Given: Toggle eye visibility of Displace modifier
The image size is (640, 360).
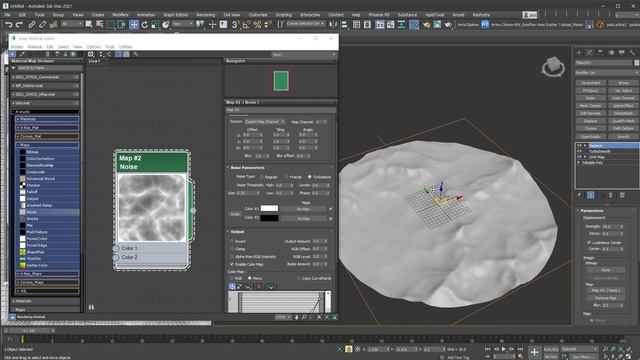Looking at the screenshot, I should coord(579,146).
